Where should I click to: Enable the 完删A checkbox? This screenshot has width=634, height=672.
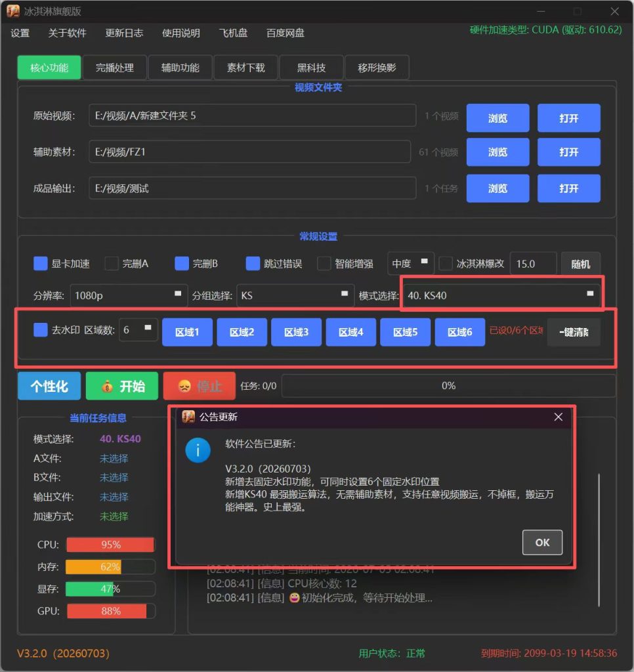112,264
